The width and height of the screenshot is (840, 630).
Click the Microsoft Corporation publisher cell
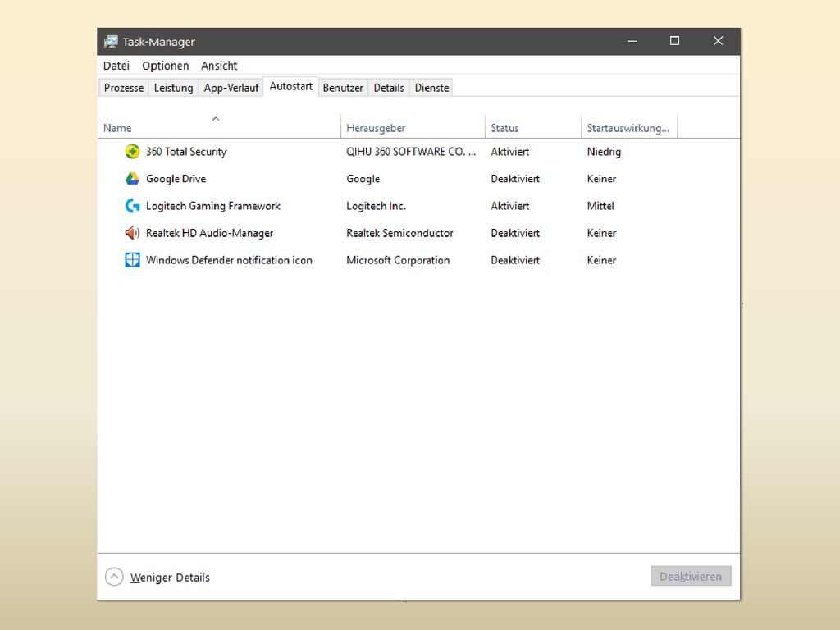tap(398, 260)
